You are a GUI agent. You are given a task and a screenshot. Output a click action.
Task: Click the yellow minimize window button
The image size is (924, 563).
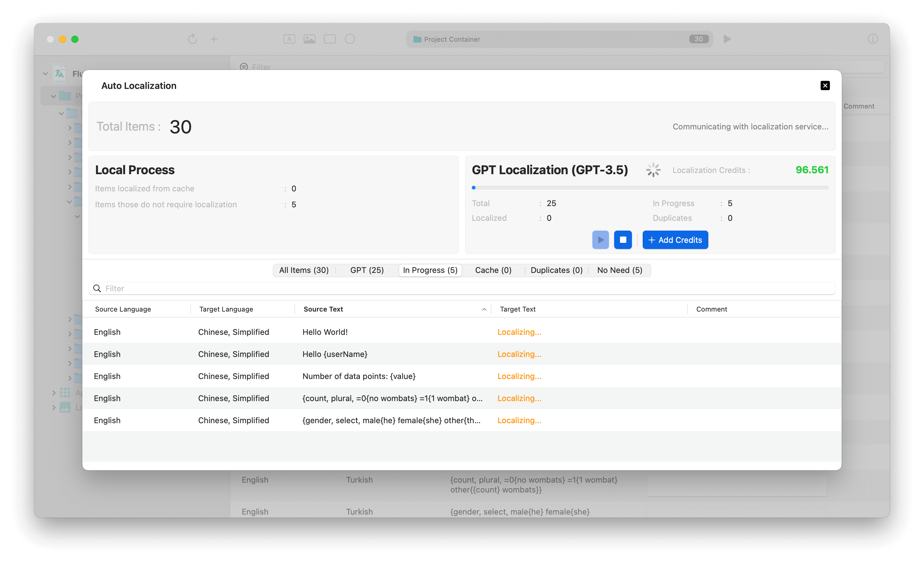coord(63,39)
